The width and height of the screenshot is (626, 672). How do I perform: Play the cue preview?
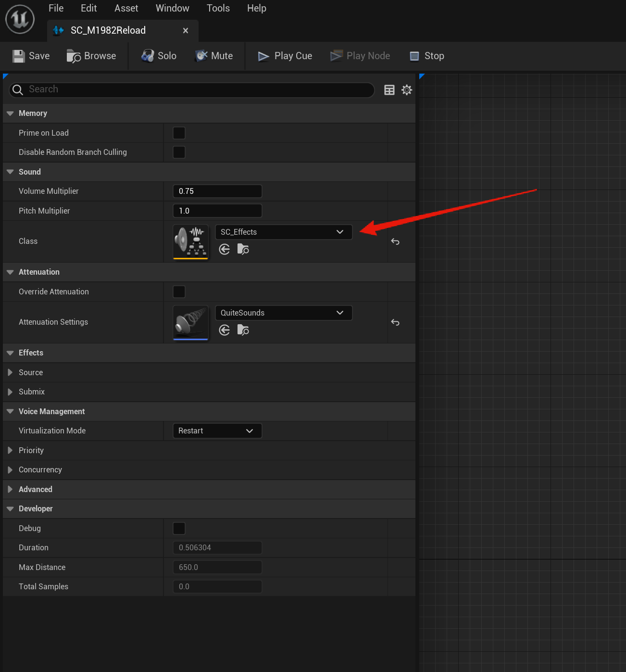click(285, 56)
